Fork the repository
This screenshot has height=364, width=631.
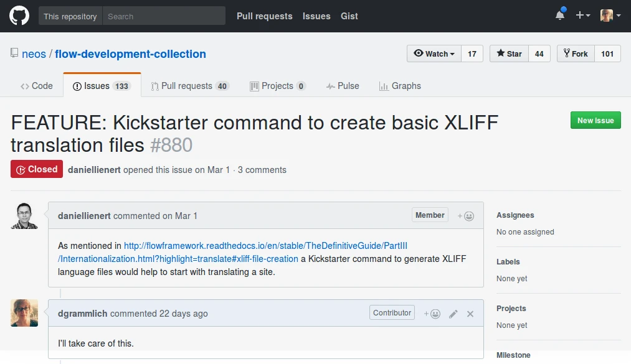(x=576, y=54)
